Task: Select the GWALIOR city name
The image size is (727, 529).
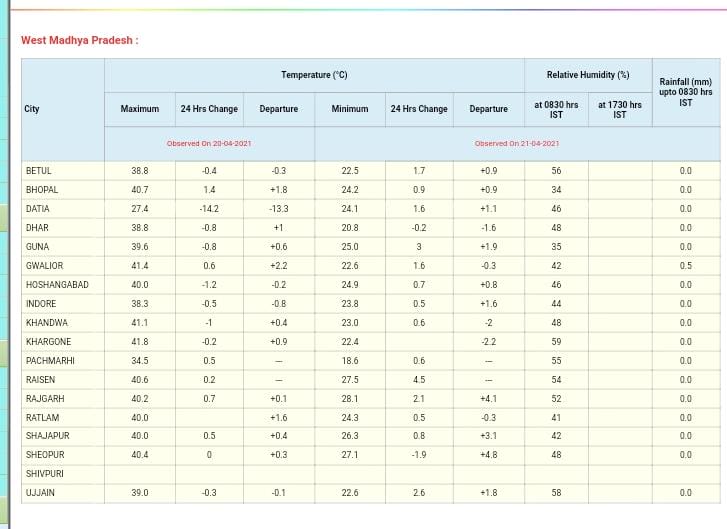Action: (44, 266)
